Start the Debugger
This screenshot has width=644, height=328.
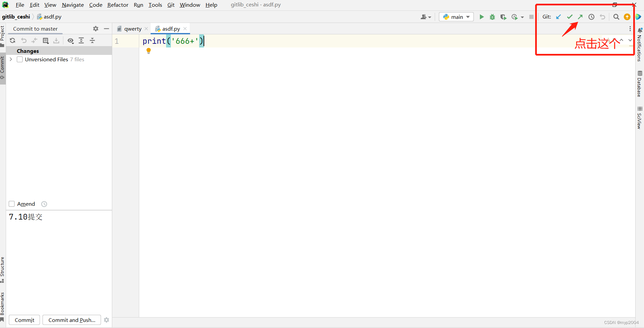492,17
